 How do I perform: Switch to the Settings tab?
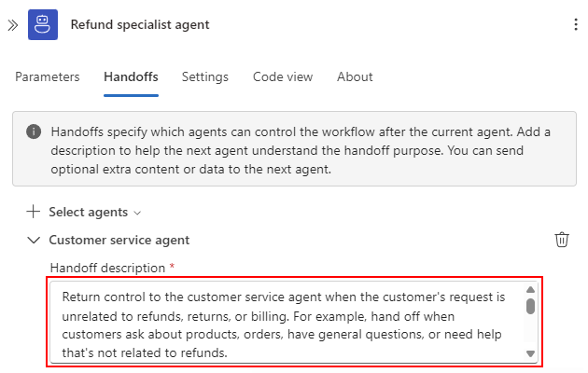(x=204, y=77)
